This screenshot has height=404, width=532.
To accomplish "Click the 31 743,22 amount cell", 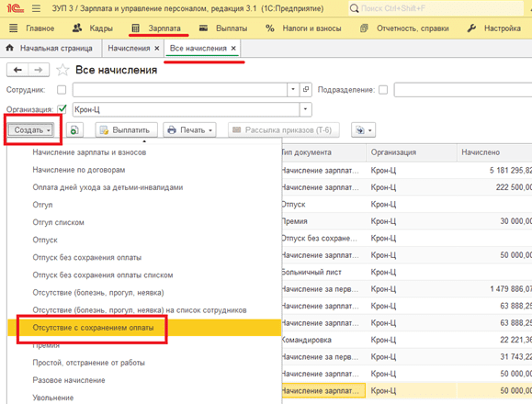I will (494, 357).
